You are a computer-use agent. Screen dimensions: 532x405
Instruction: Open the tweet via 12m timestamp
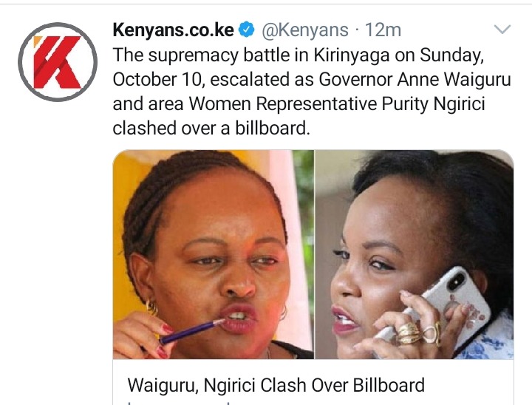click(383, 30)
